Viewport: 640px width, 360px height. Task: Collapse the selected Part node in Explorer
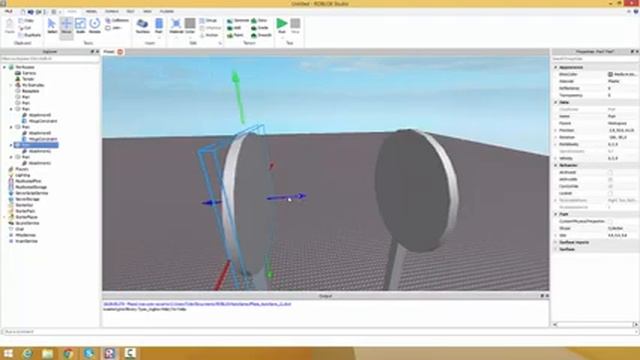(11, 145)
